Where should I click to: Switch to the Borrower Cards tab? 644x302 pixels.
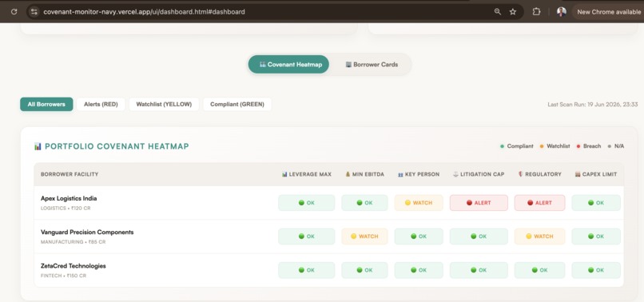click(x=372, y=65)
